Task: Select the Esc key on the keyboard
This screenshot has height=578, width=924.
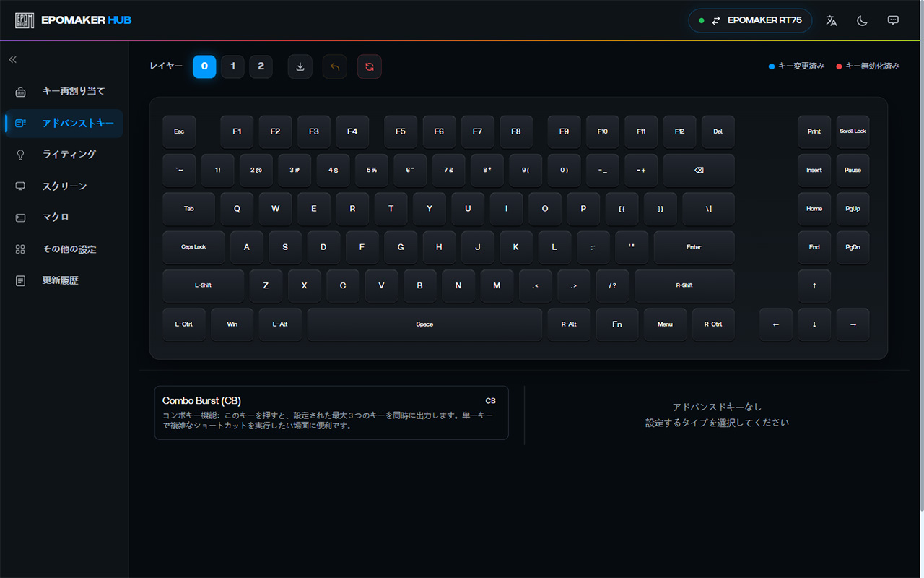Action: (179, 131)
